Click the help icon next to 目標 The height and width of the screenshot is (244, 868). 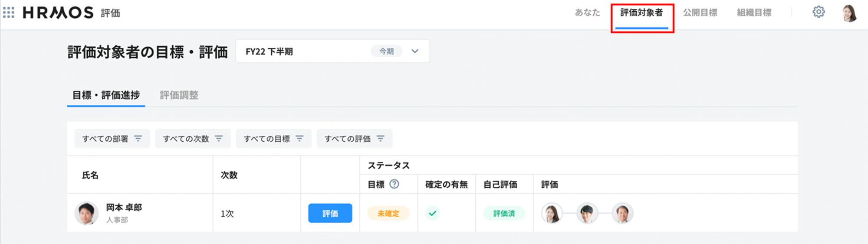click(x=394, y=184)
